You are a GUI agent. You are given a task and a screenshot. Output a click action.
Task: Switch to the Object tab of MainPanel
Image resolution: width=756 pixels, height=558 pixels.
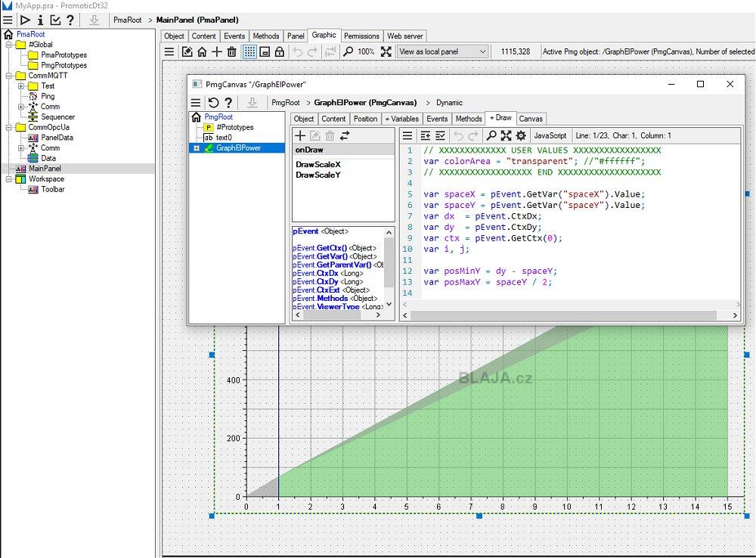click(174, 36)
